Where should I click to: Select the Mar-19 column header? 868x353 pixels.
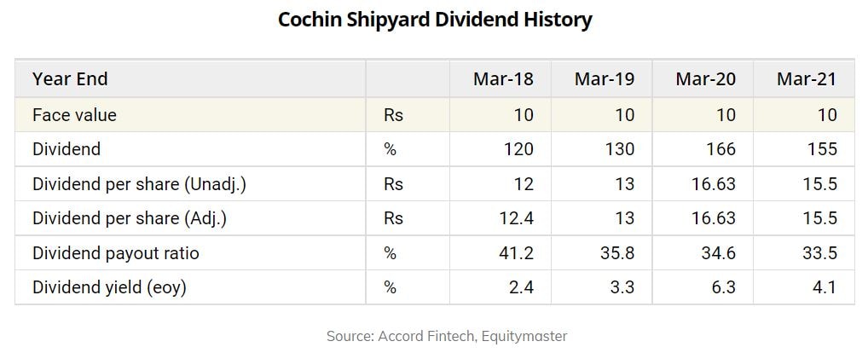point(604,80)
